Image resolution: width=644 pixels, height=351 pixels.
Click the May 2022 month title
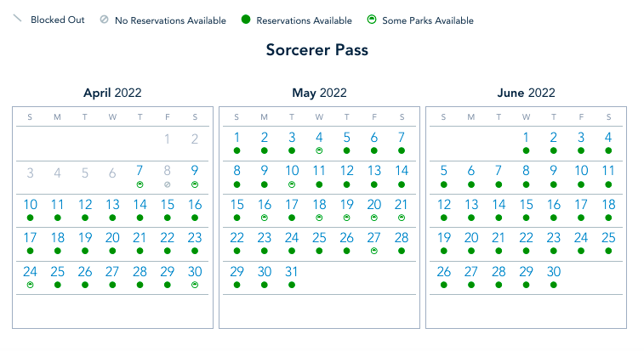pos(319,93)
